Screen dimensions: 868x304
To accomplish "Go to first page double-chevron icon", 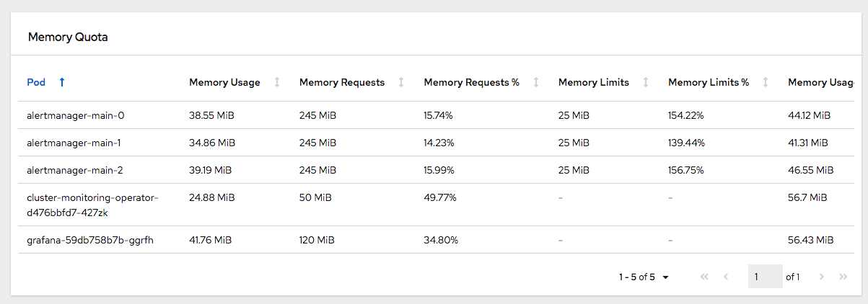I will 704,277.
